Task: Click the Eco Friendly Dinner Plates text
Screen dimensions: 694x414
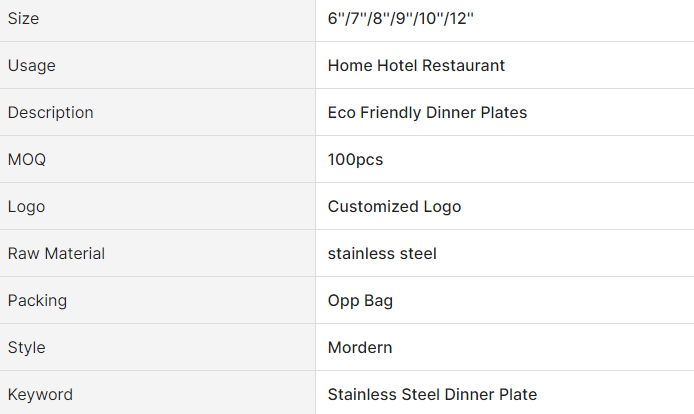Action: [x=427, y=113]
